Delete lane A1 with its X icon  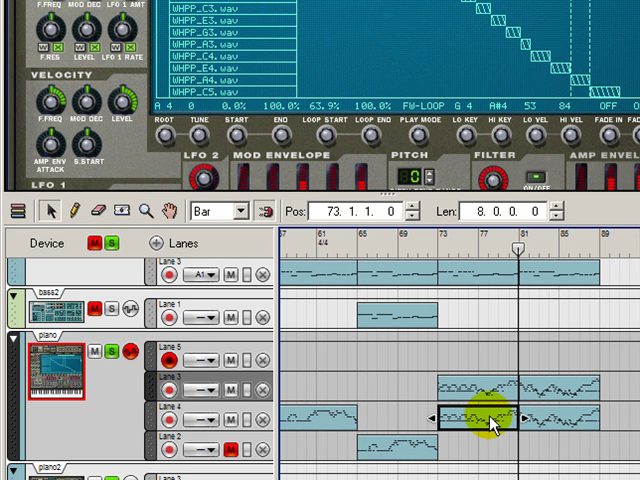[x=263, y=275]
